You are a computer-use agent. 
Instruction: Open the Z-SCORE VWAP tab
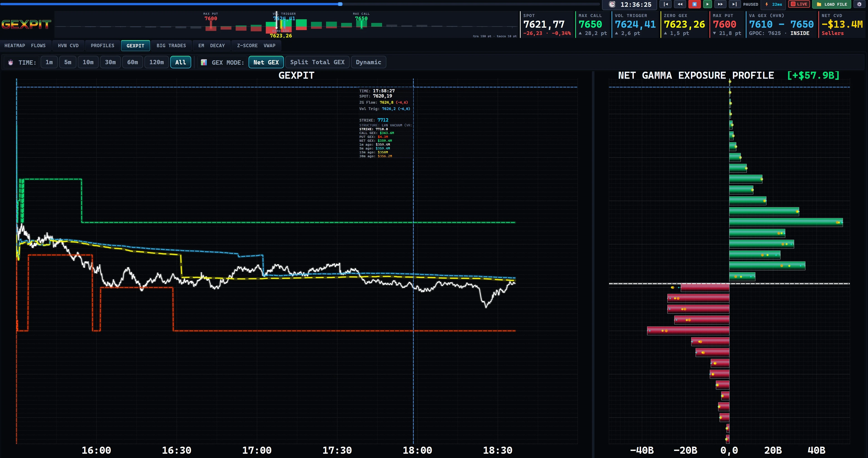256,46
